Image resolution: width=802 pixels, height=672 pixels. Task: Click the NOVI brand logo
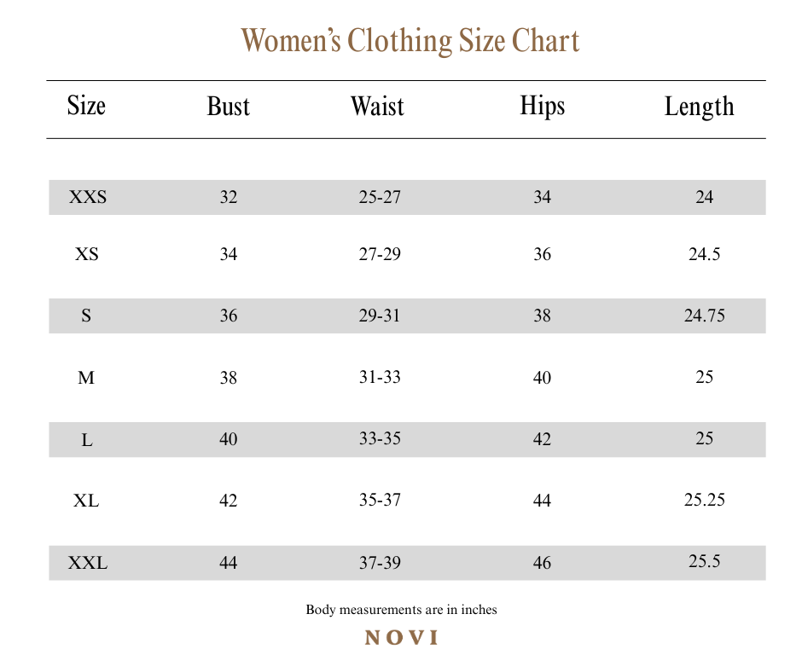coord(401,638)
